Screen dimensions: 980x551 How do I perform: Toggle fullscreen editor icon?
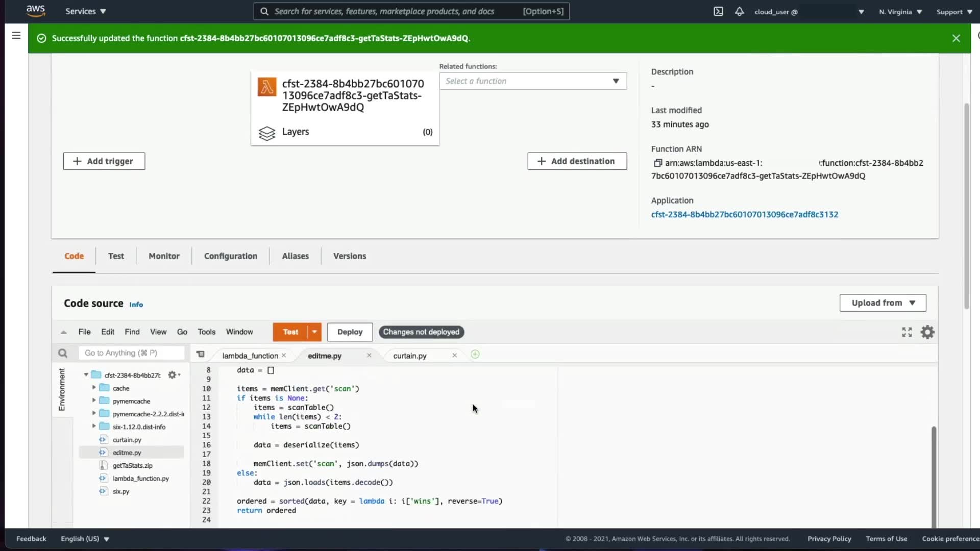[x=906, y=332]
